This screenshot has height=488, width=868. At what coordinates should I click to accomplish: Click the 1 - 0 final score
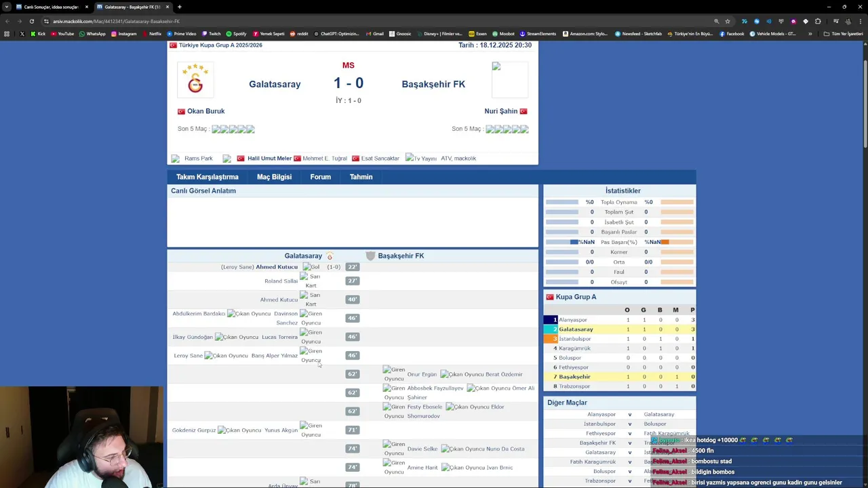(349, 83)
